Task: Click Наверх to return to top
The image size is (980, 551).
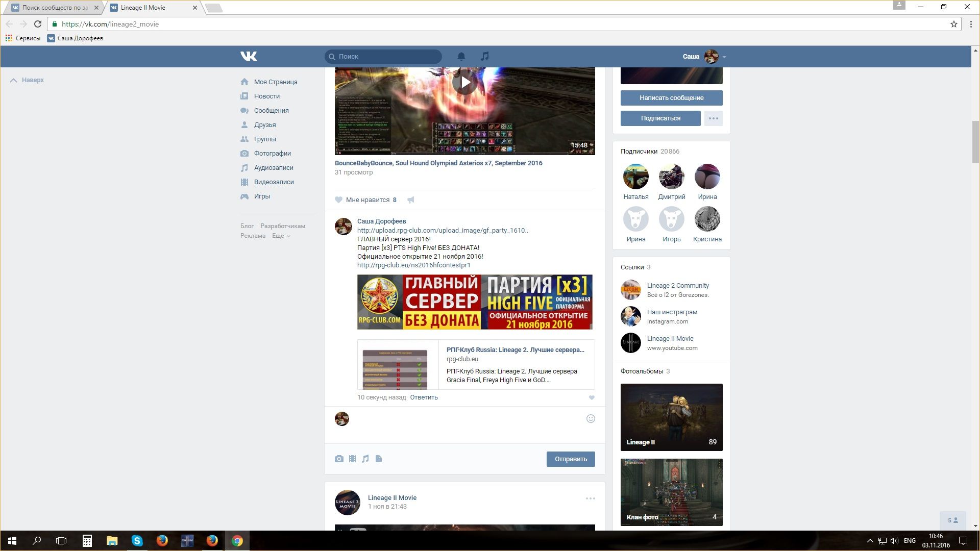Action: [x=27, y=80]
